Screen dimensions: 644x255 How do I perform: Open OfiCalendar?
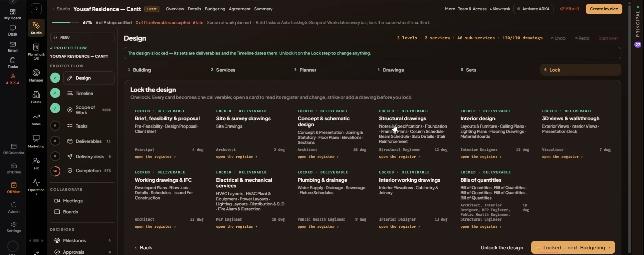point(14,149)
